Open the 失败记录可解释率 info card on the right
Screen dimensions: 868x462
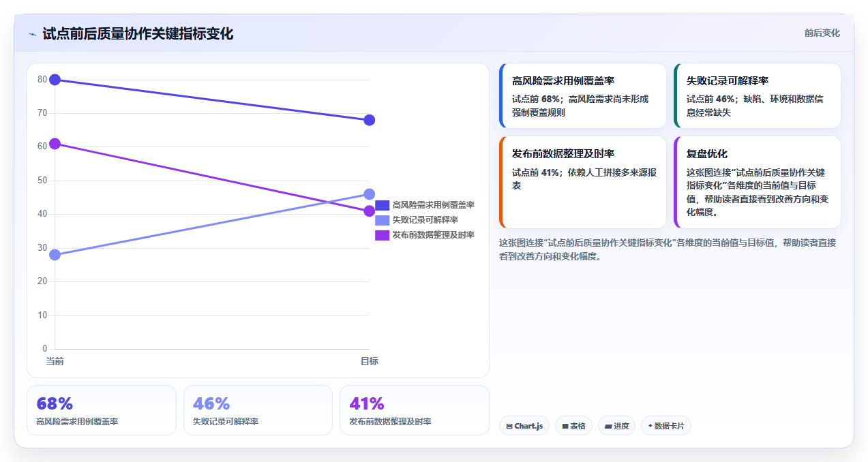click(758, 96)
